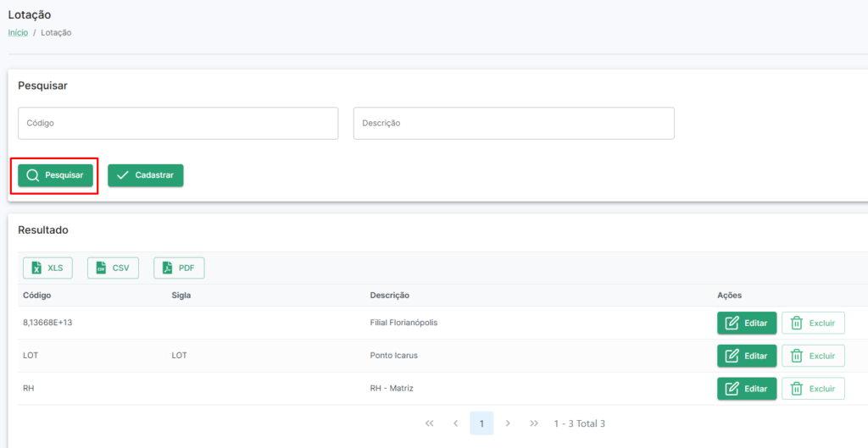Delete the Filial Florianópolis row
The image size is (868, 448).
point(813,323)
